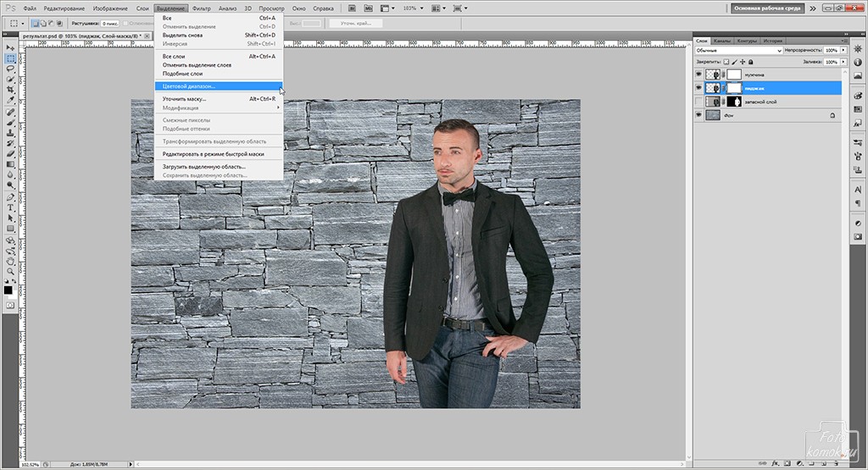Choose Редактировать в режиме быстрой маски
The height and width of the screenshot is (470, 868).
219,154
